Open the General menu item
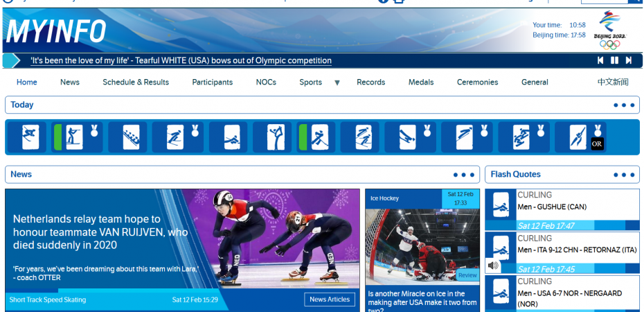The width and height of the screenshot is (644, 312). point(535,83)
